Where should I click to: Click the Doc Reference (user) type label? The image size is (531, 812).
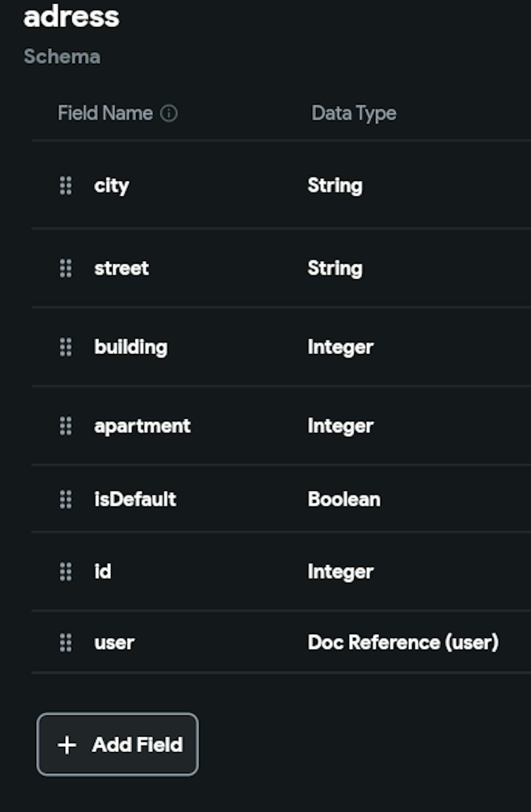[403, 642]
